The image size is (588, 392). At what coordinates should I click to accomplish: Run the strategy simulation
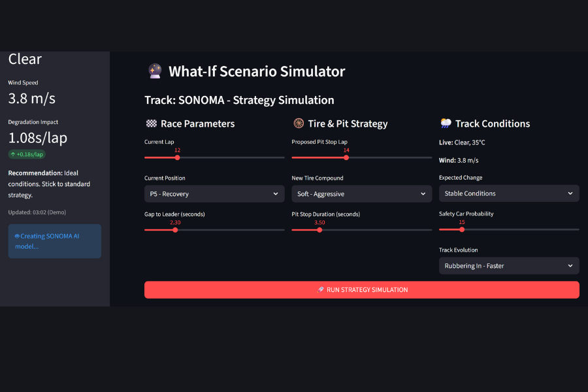point(361,289)
